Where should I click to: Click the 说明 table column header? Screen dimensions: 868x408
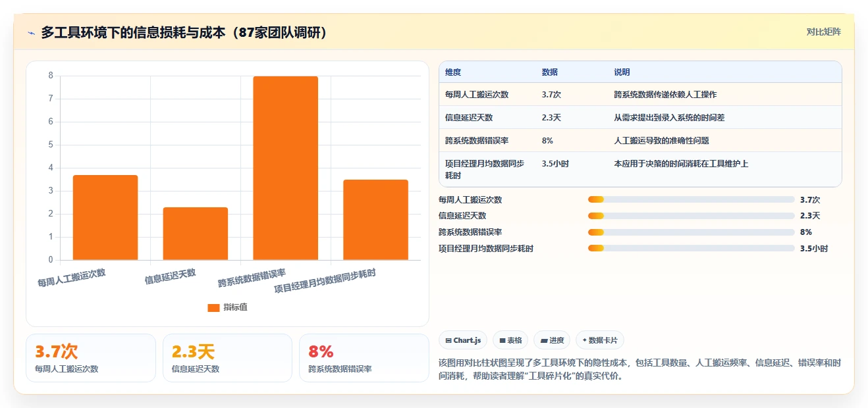(x=622, y=72)
